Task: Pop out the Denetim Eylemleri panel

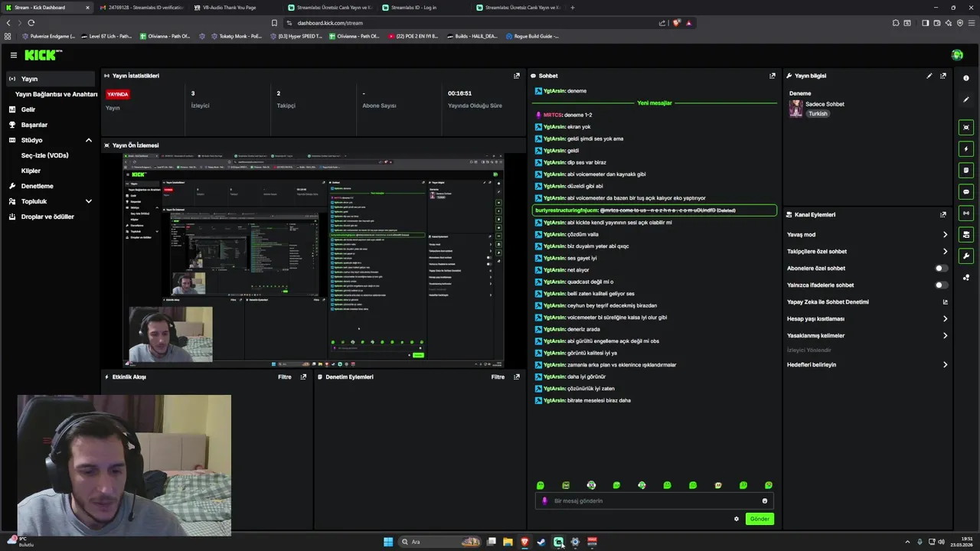Action: pos(517,377)
